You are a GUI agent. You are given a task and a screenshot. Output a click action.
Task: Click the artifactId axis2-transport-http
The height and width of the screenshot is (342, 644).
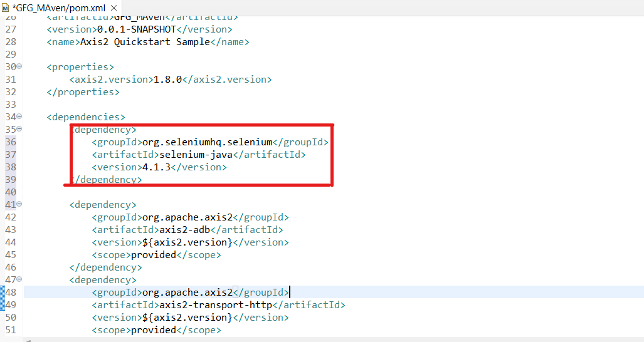[x=216, y=305]
